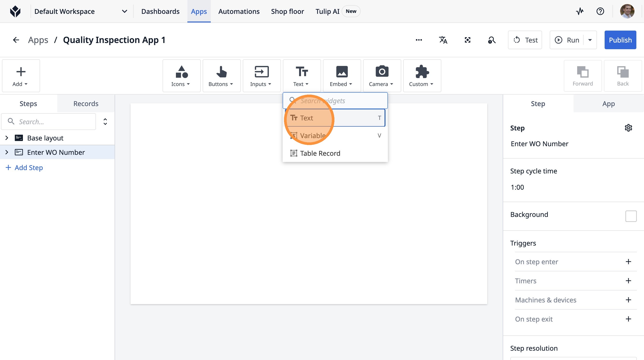
Task: Select Table Record from widget menu
Action: [x=320, y=153]
